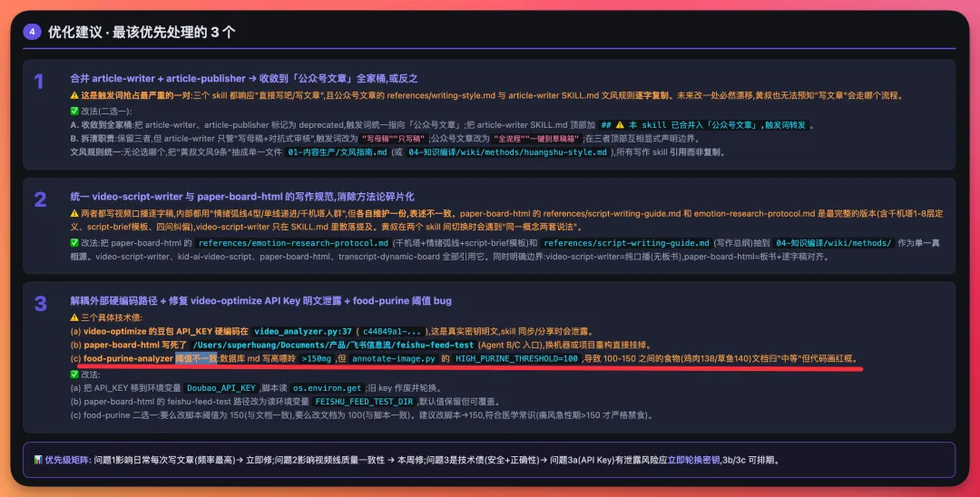Click code chip Doubao_API_KEY
This screenshot has height=497, width=980.
click(x=221, y=388)
